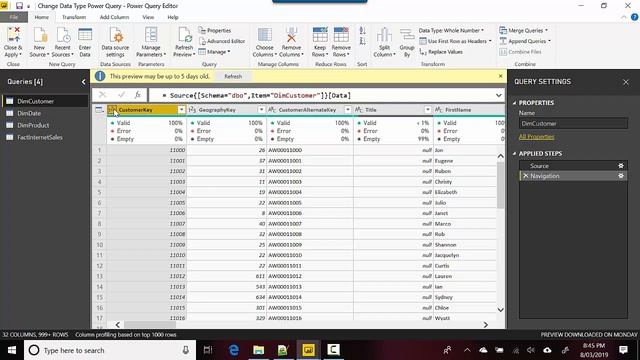Click the Enter Data icon
This screenshot has height=360, width=640.
(85, 35)
